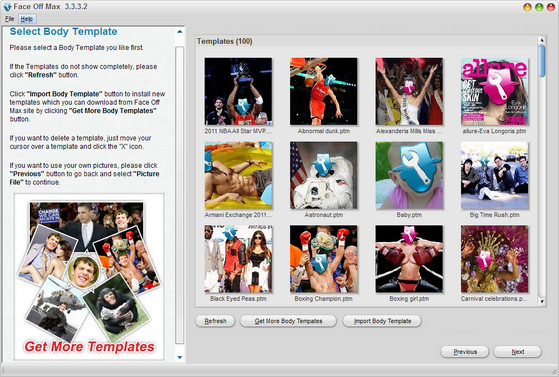Click Get More Body Tempates button
This screenshot has width=559, height=377.
(288, 321)
